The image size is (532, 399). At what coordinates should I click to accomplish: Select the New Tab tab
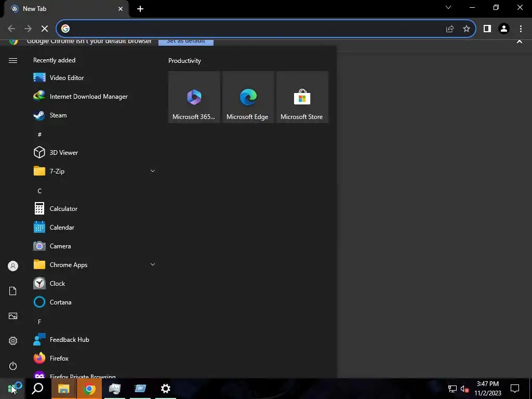pos(66,9)
